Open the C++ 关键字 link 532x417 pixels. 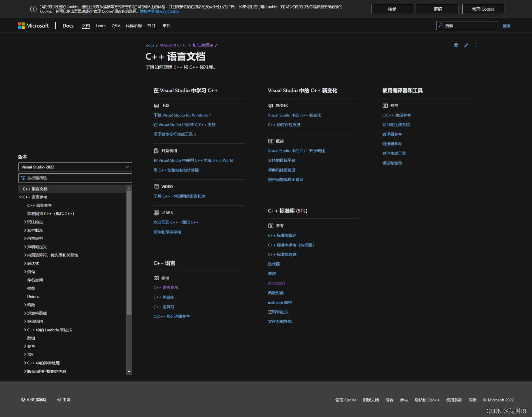pyautogui.click(x=164, y=297)
